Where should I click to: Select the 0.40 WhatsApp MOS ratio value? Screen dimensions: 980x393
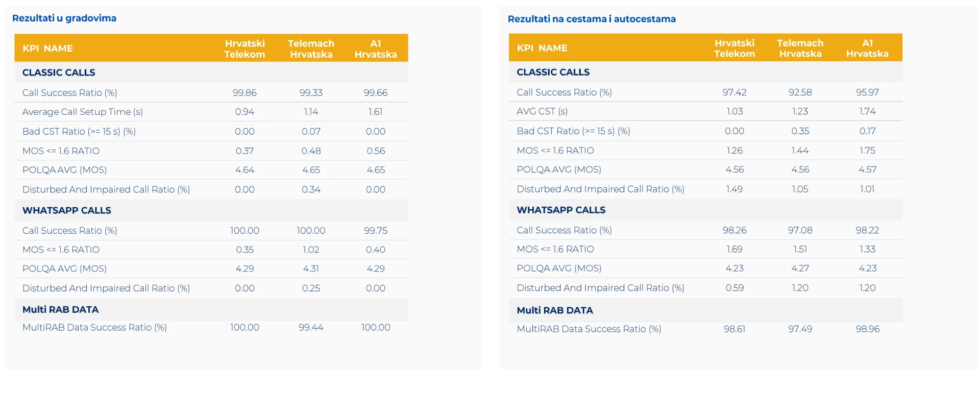pyautogui.click(x=376, y=250)
